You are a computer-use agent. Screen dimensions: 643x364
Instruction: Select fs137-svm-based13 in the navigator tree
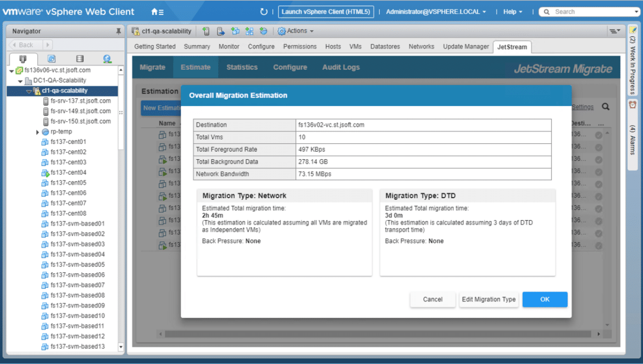click(x=77, y=347)
